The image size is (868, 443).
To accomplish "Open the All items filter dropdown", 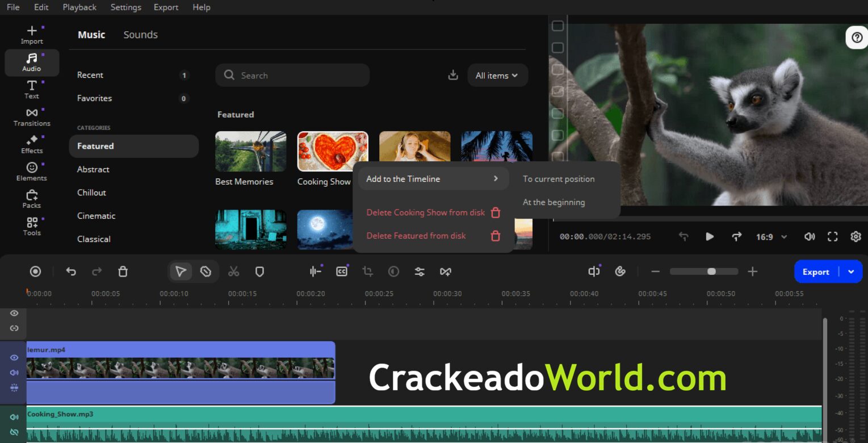I will click(x=497, y=75).
